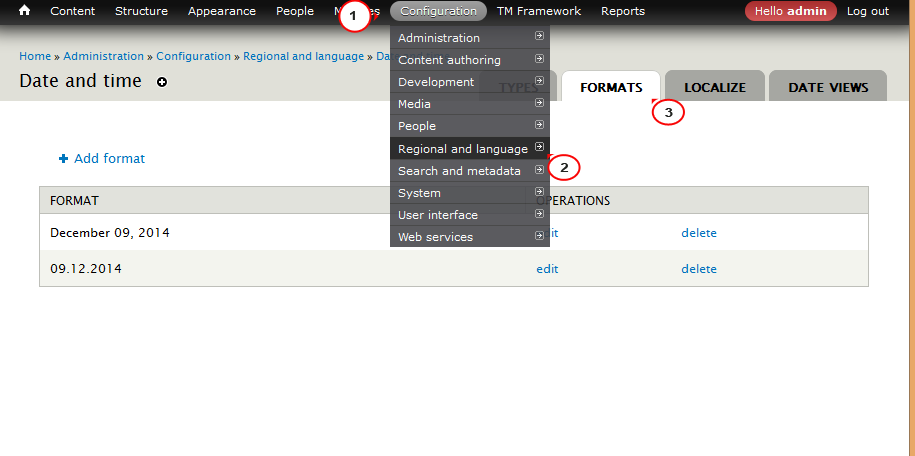Switch to the Localize tab
Viewport: 915px width, 456px height.
(715, 88)
